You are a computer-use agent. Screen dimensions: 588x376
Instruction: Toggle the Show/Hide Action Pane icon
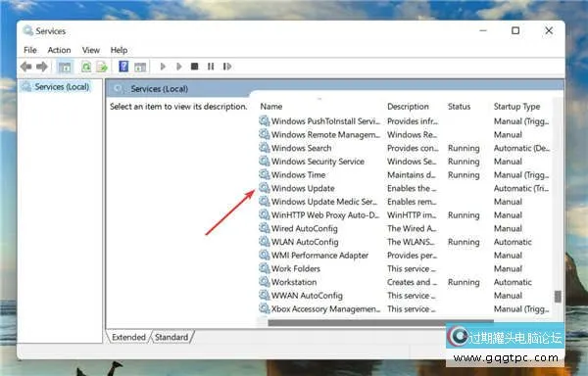coord(140,67)
